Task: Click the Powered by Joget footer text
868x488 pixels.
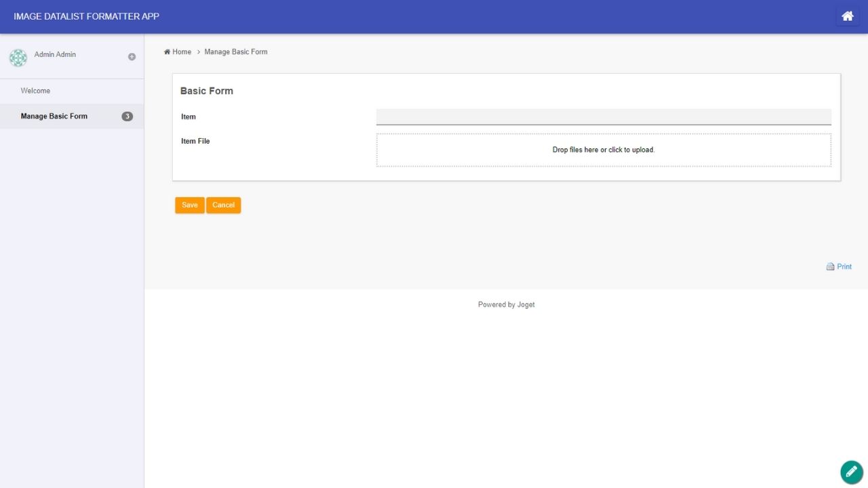Action: pos(506,305)
